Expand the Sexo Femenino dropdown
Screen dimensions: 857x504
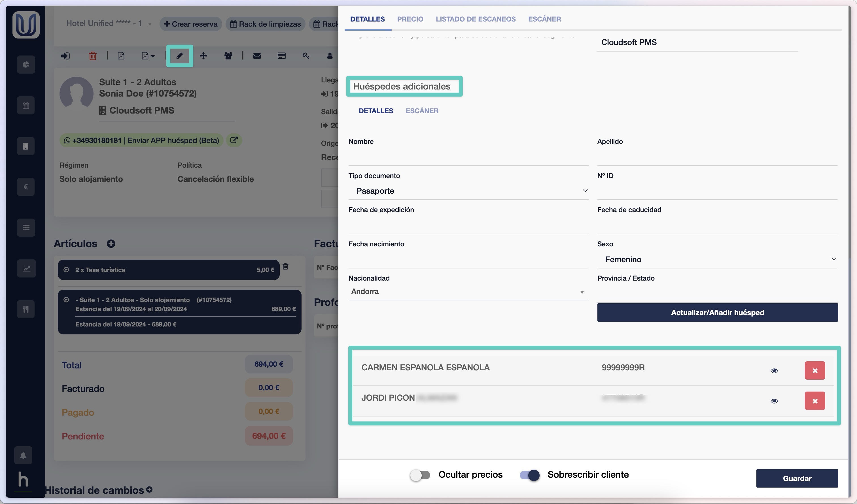717,259
